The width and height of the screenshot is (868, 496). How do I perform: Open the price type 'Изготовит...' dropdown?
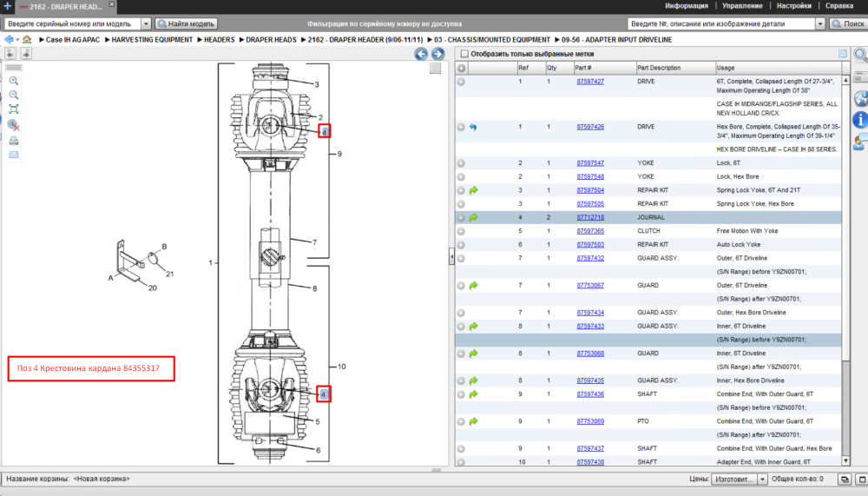click(x=762, y=479)
